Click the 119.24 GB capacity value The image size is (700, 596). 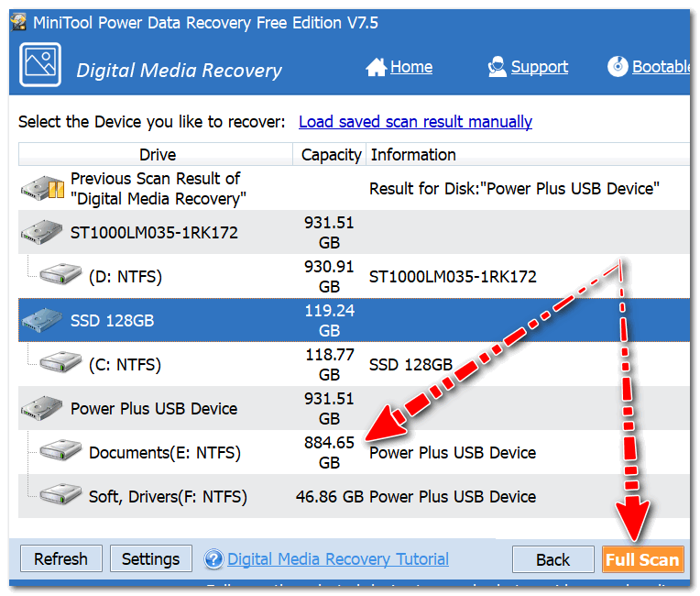point(330,321)
